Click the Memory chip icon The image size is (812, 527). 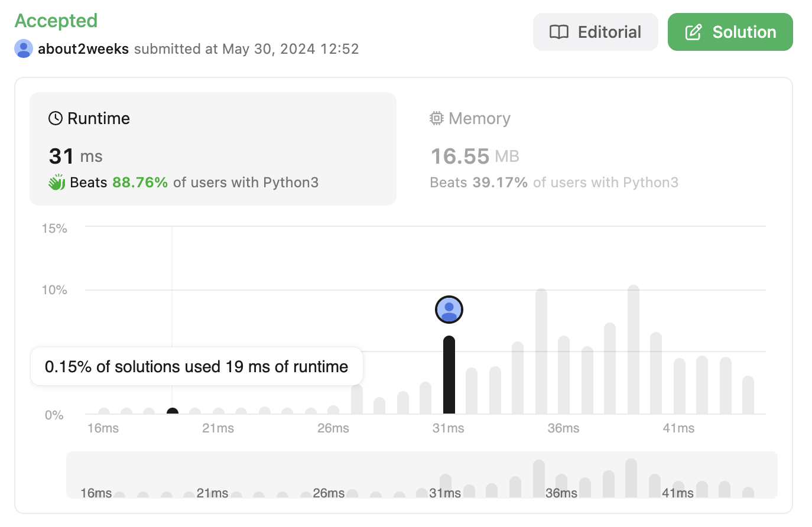[436, 118]
